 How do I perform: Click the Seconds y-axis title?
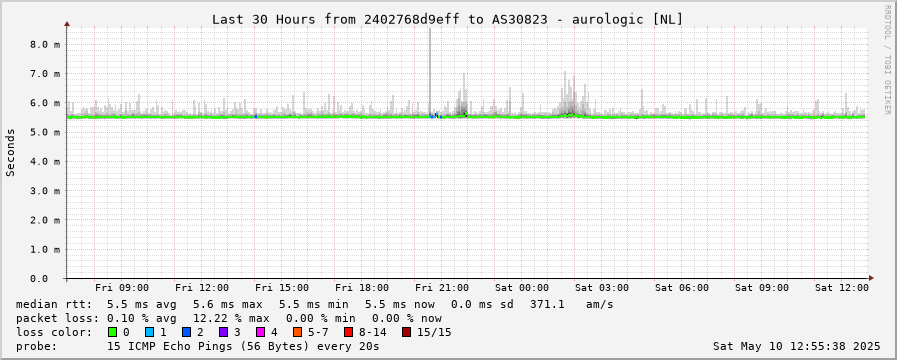click(10, 152)
